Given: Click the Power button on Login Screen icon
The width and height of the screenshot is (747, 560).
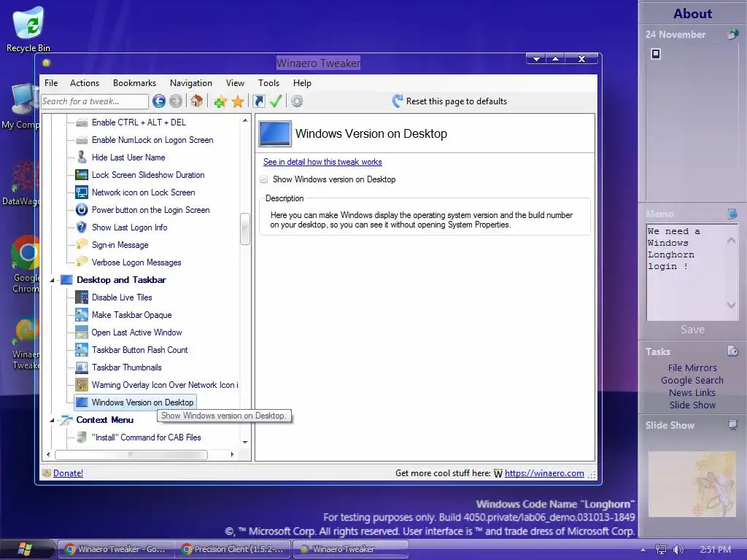Looking at the screenshot, I should tap(82, 209).
